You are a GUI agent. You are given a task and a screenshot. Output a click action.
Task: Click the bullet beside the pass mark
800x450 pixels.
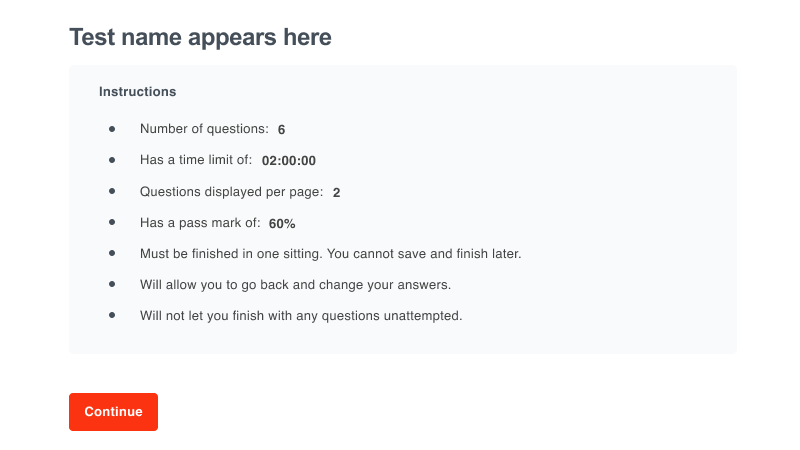click(113, 222)
